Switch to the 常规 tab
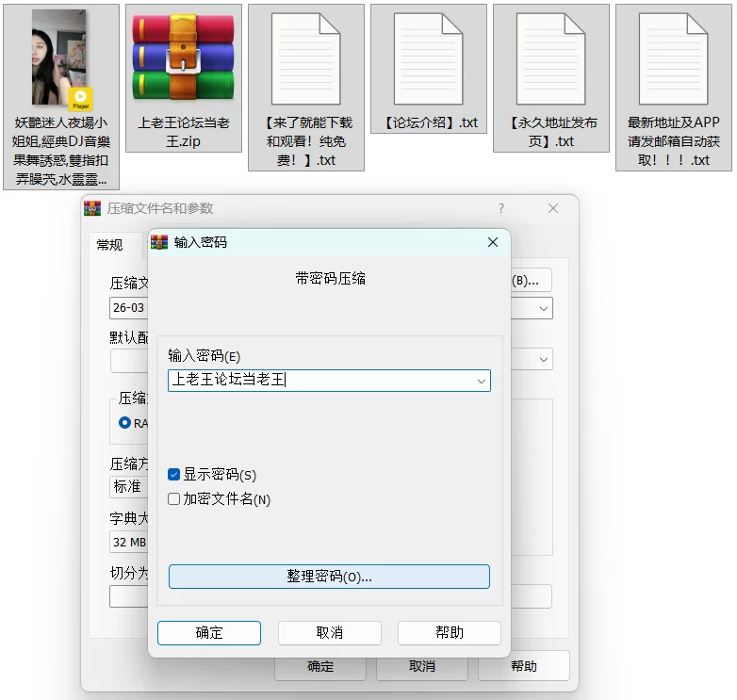Viewport: 737px width, 700px height. tap(109, 245)
